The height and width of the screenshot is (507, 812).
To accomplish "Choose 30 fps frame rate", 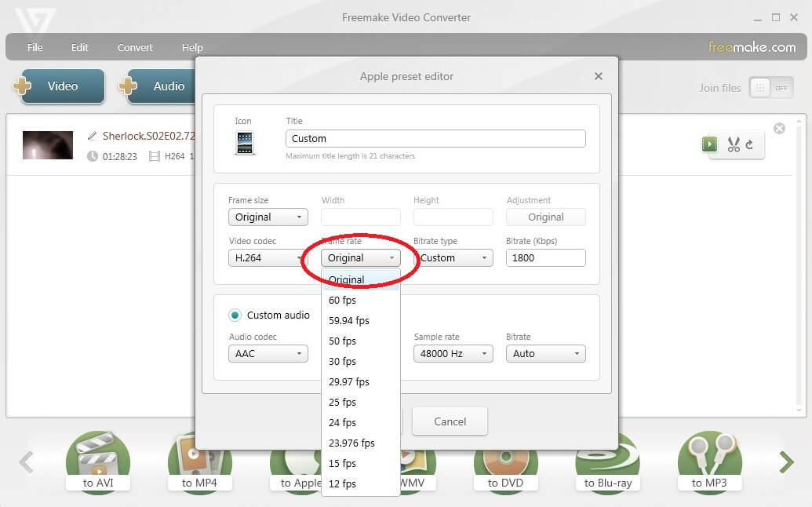I will tap(361, 362).
